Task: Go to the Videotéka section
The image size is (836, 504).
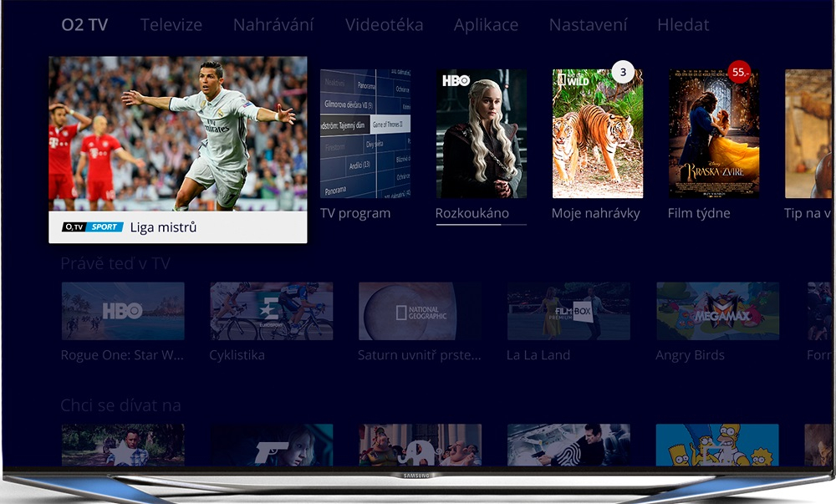Action: [x=384, y=25]
